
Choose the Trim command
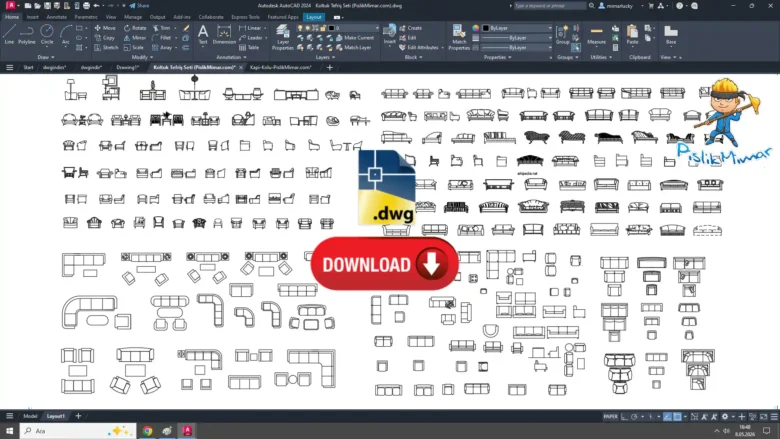click(x=162, y=28)
